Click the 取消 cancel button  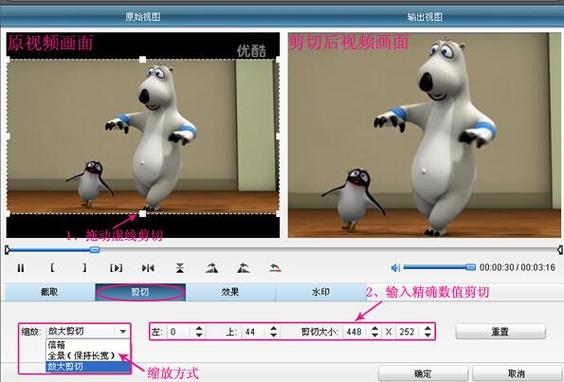pos(517,374)
